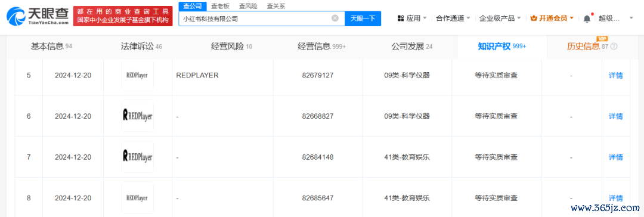Switch to the 公司发展 tab
The height and width of the screenshot is (217, 644).
[x=411, y=46]
